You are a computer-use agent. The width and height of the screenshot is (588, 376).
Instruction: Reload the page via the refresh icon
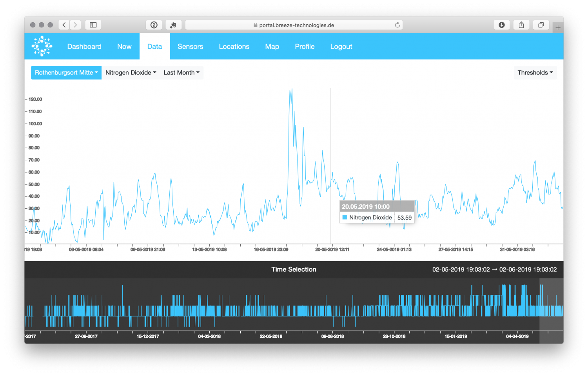[x=397, y=25]
